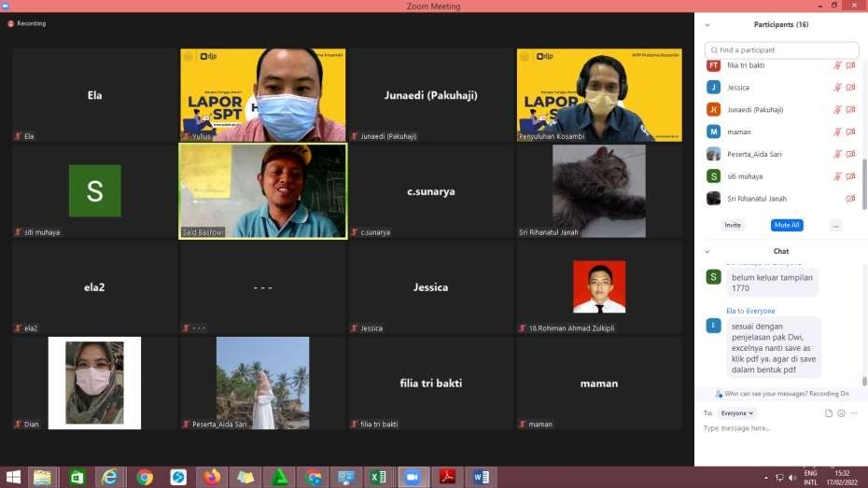Screen dimensions: 868x488
Task: Click the participants more options button
Action: coord(835,225)
